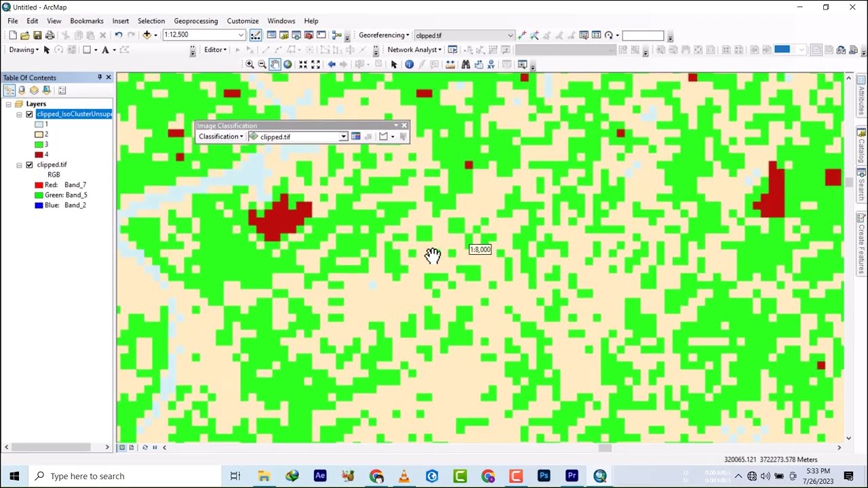Open the Editor dropdown menu
The height and width of the screenshot is (488, 868).
click(216, 49)
